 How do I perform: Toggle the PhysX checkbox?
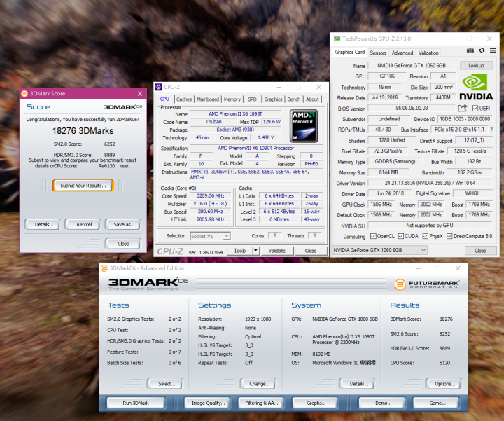(x=426, y=236)
